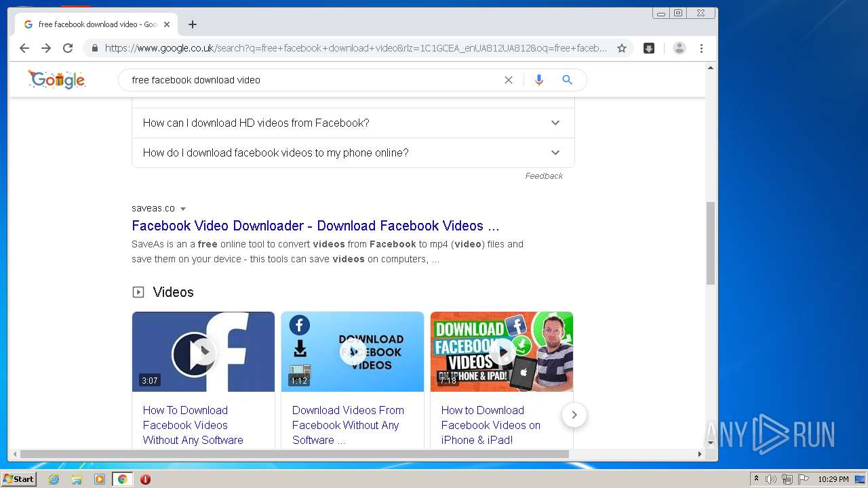Launch Internet Explorer from taskbar
868x488 pixels.
[x=54, y=479]
